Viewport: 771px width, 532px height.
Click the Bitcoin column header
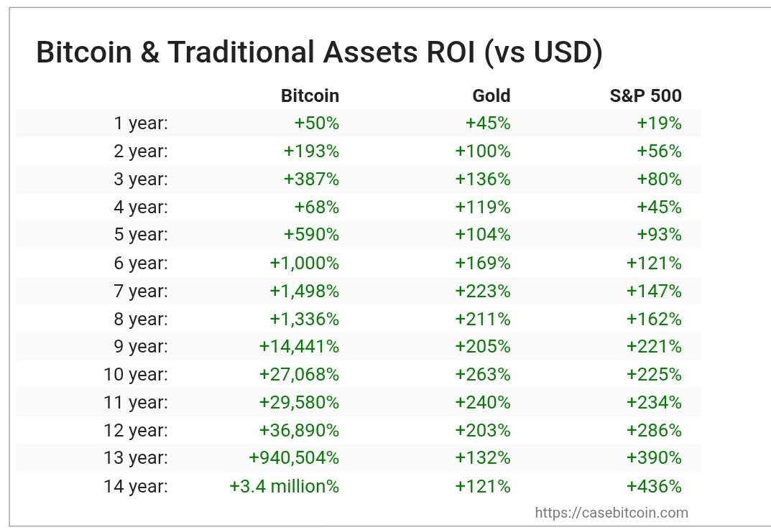[x=310, y=95]
